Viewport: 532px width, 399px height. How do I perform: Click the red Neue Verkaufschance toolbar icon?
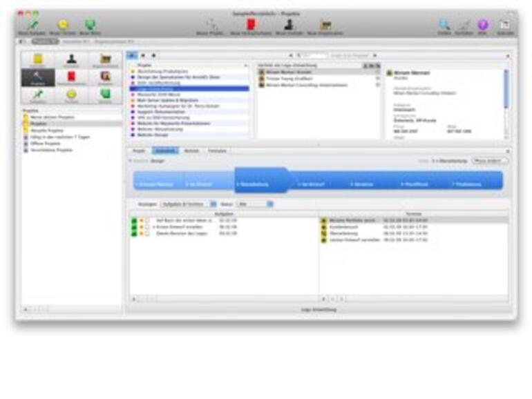(x=251, y=24)
